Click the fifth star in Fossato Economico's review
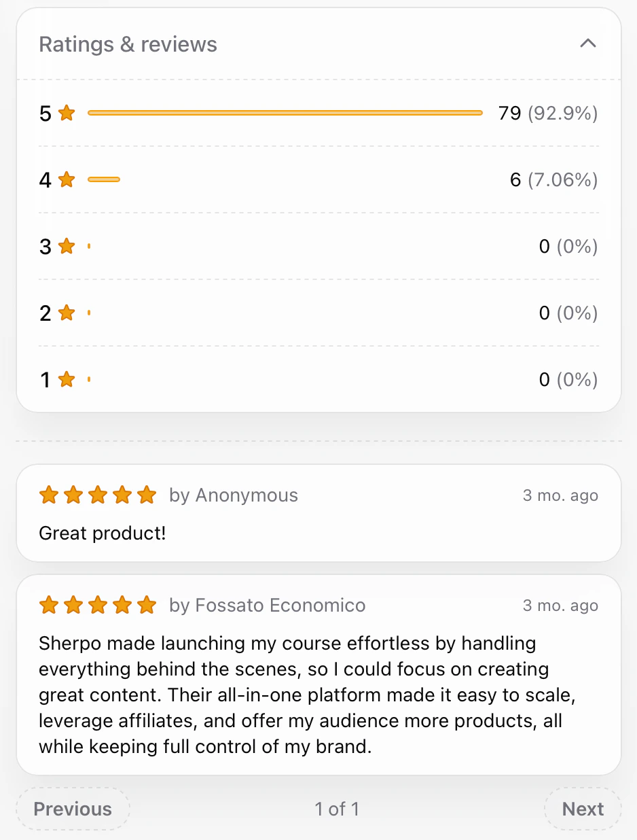637x840 pixels. point(147,604)
